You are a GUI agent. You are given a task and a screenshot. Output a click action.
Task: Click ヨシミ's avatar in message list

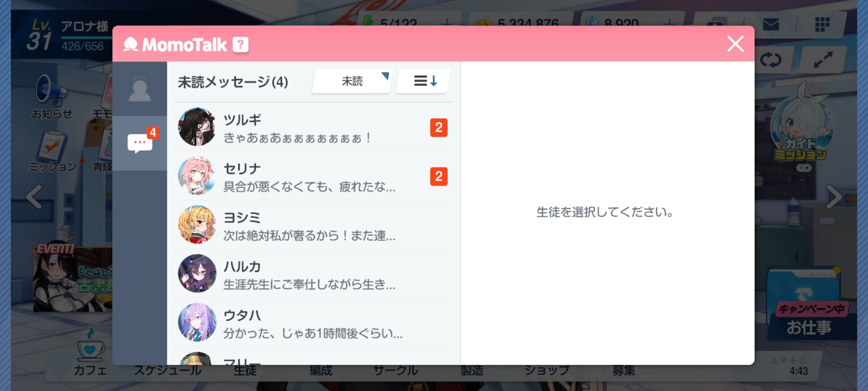point(197,225)
